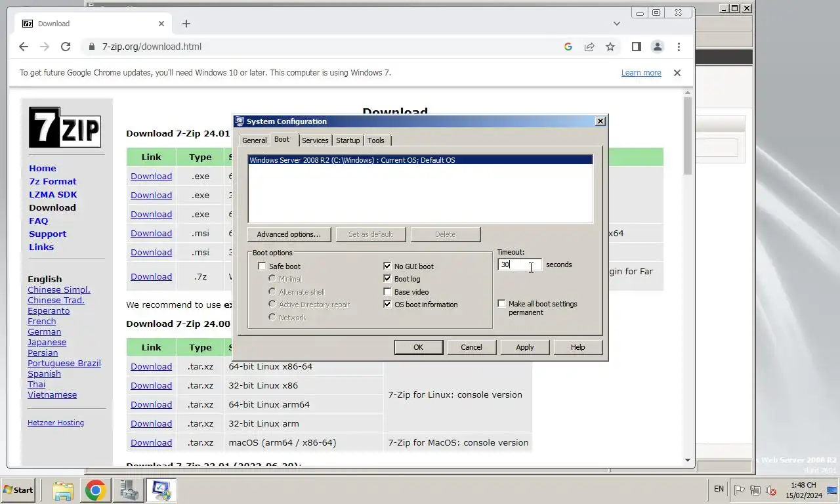Open the Tools tab
The width and height of the screenshot is (840, 504).
point(376,140)
